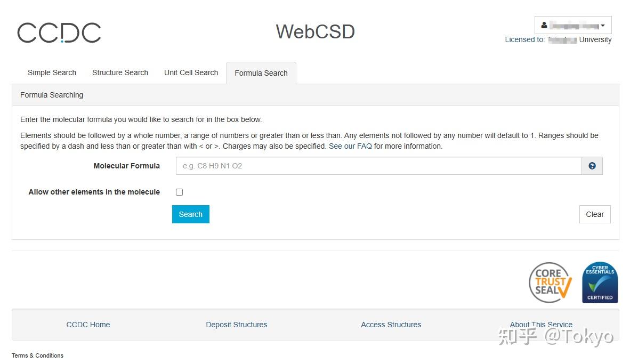Focus the Molecular Formula input field
This screenshot has height=364, width=630.
click(x=378, y=166)
